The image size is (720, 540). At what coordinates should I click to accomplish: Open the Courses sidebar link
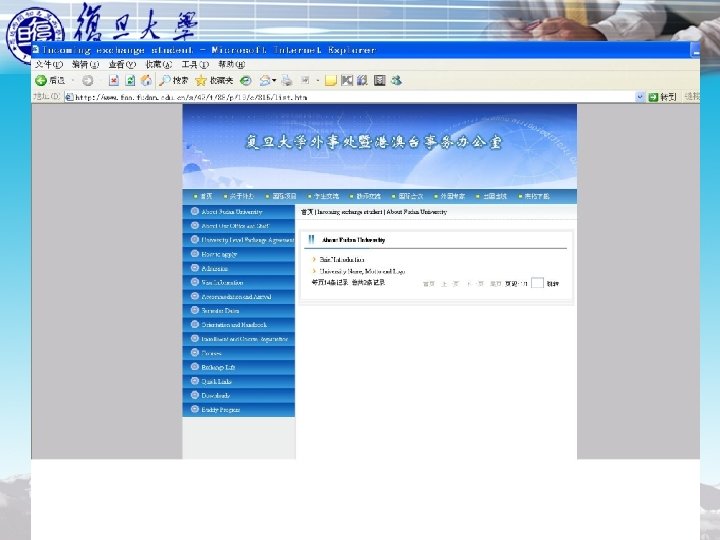[211, 353]
